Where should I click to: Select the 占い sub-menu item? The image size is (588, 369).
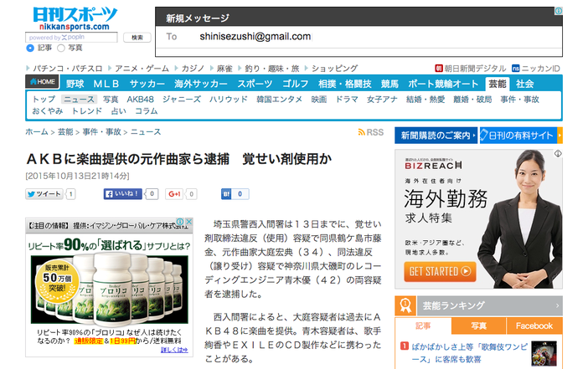click(118, 111)
